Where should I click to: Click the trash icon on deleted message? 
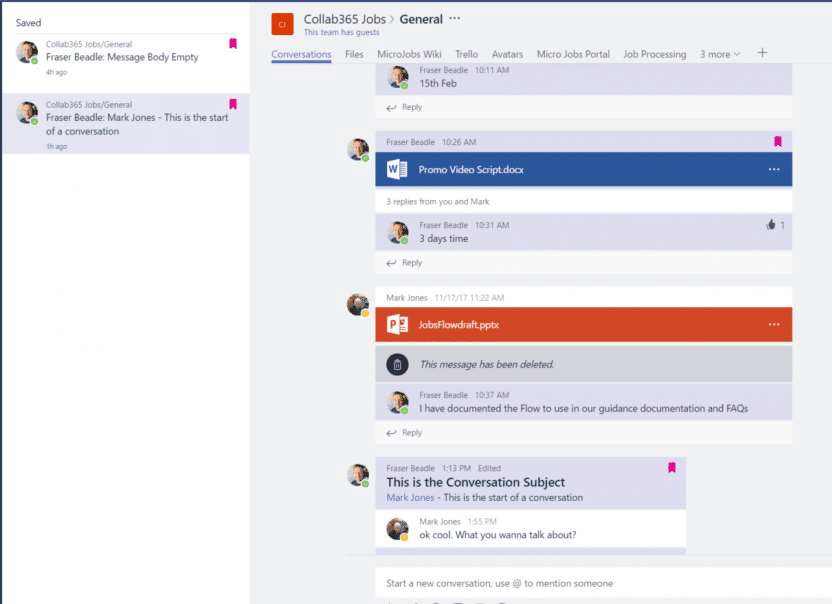tap(397, 365)
